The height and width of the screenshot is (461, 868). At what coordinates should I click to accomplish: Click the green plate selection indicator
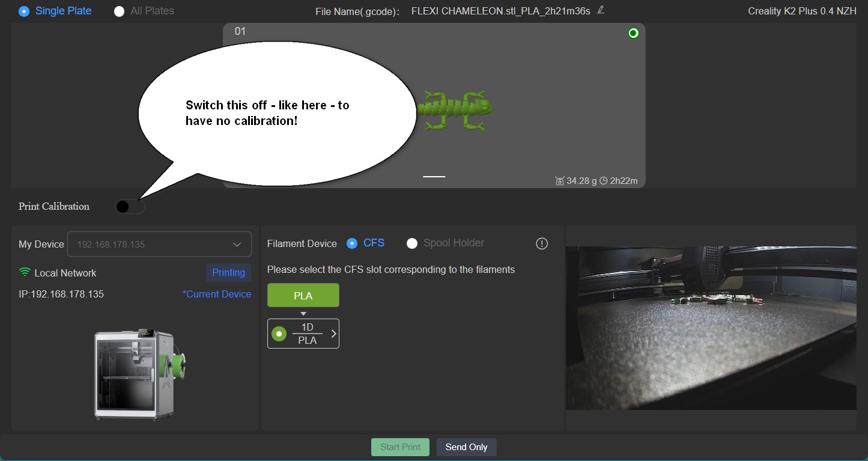pos(633,33)
